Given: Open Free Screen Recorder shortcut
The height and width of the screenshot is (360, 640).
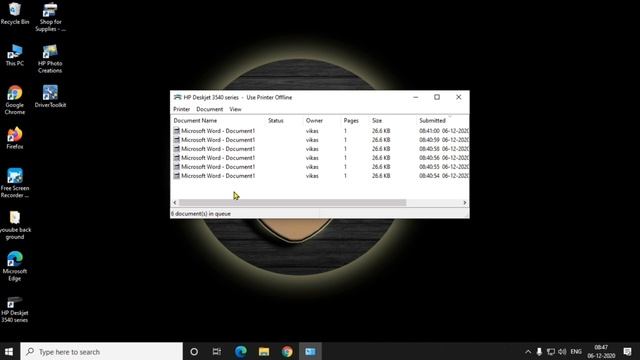Looking at the screenshot, I should [x=15, y=183].
